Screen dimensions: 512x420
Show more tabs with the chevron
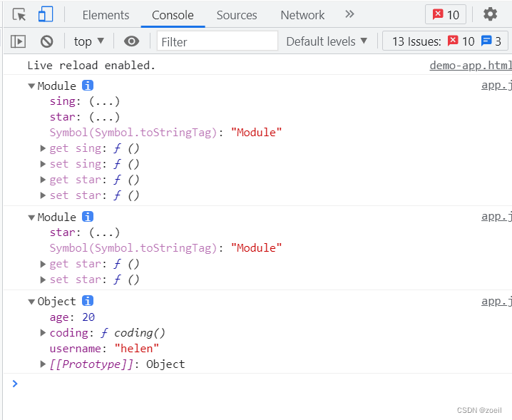[349, 14]
